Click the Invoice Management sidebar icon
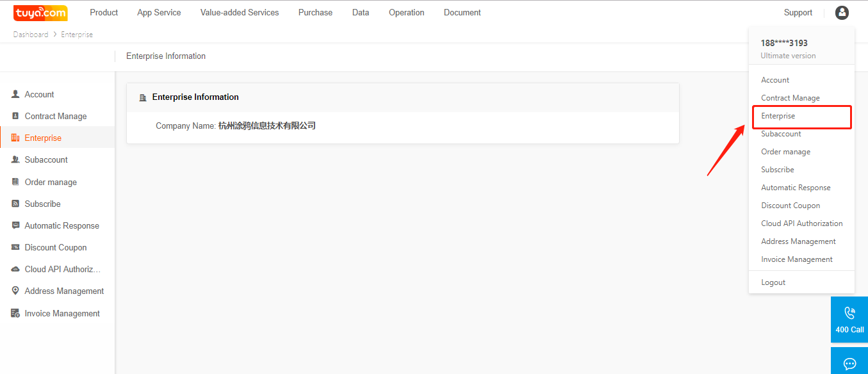The height and width of the screenshot is (374, 868). (x=15, y=313)
